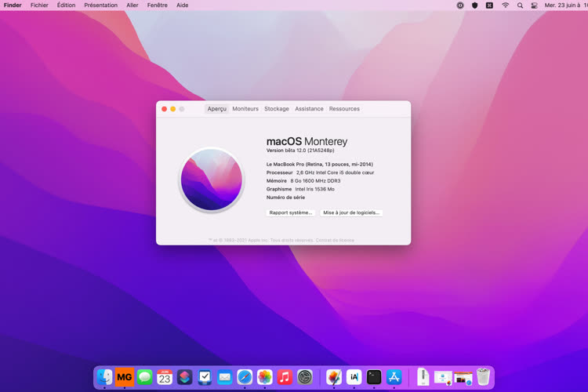The image size is (588, 392).
Task: Launch Music app from dock
Action: click(x=285, y=376)
